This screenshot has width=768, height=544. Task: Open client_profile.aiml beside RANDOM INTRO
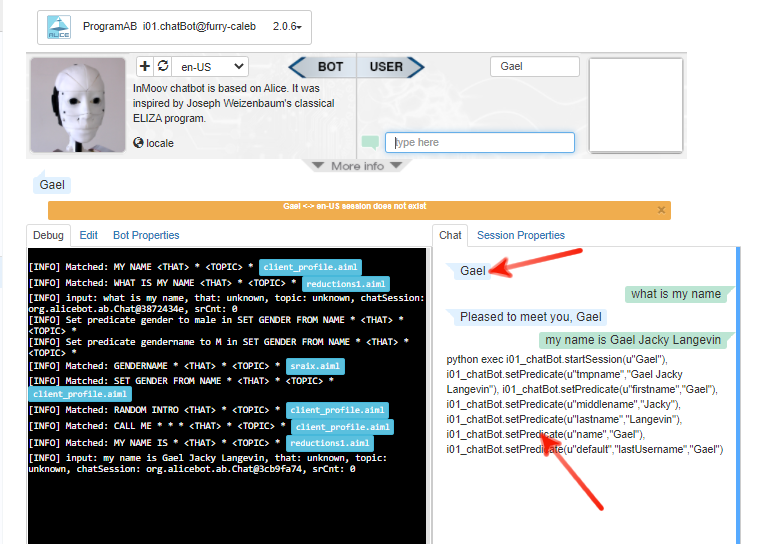337,410
